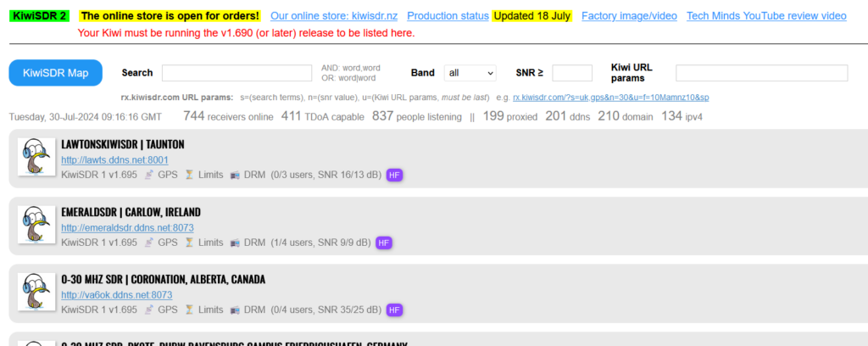This screenshot has width=868, height=346.
Task: Click the EMERALDSDR | CARLOW, IRELAND title
Action: point(131,212)
